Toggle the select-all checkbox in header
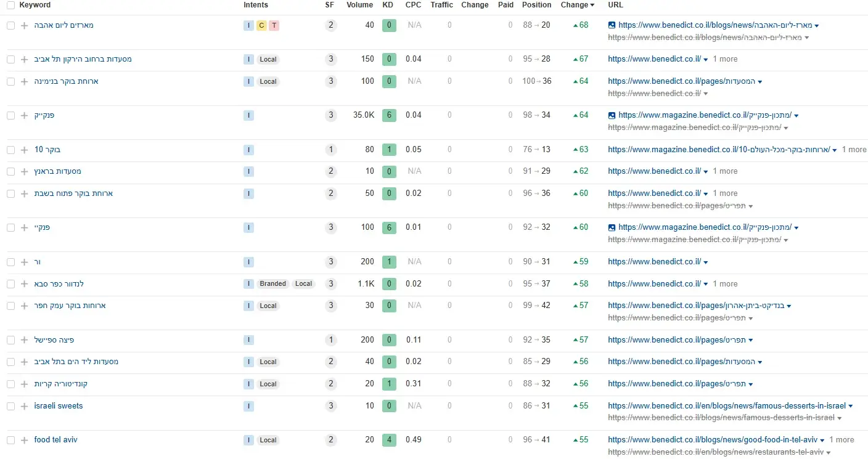The height and width of the screenshot is (459, 868). coord(10,5)
